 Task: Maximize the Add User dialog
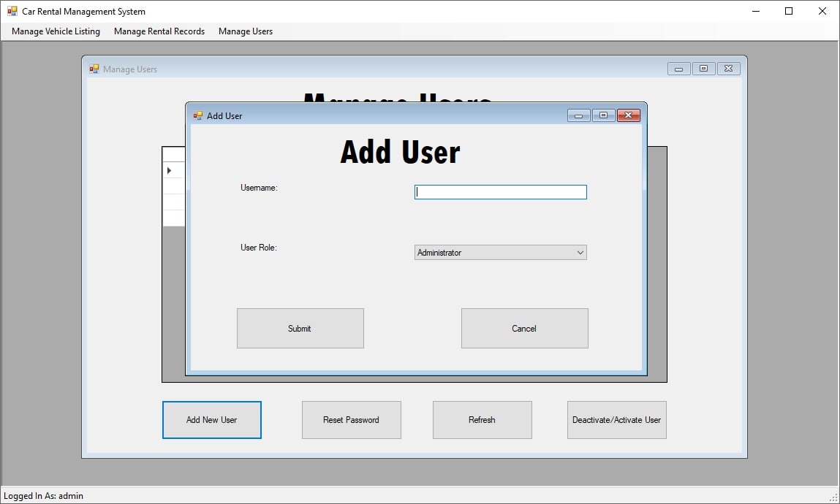pos(603,115)
